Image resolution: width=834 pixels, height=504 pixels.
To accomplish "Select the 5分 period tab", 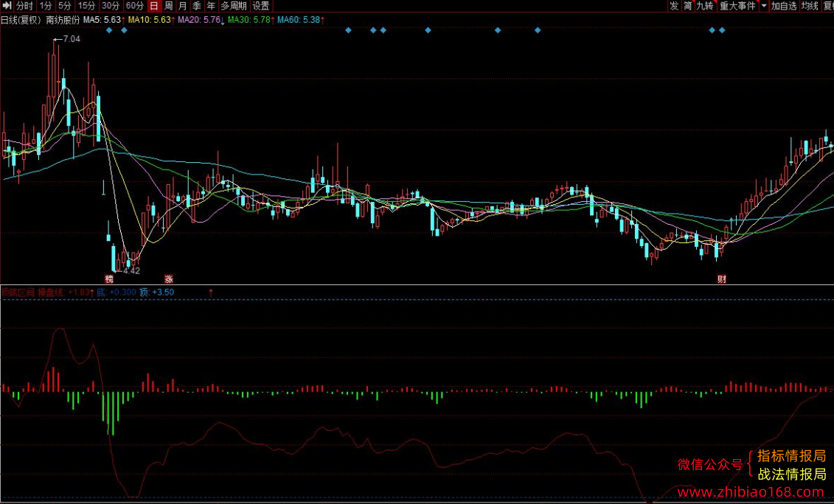I will tap(64, 6).
